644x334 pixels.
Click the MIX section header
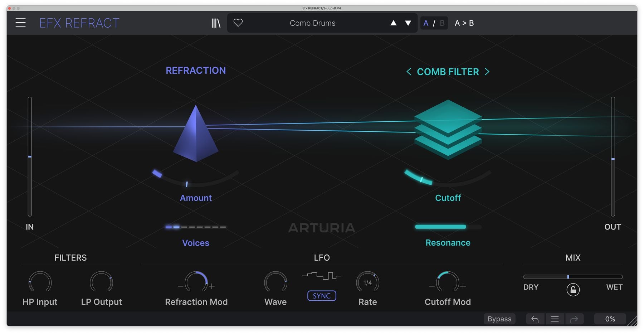tap(573, 257)
